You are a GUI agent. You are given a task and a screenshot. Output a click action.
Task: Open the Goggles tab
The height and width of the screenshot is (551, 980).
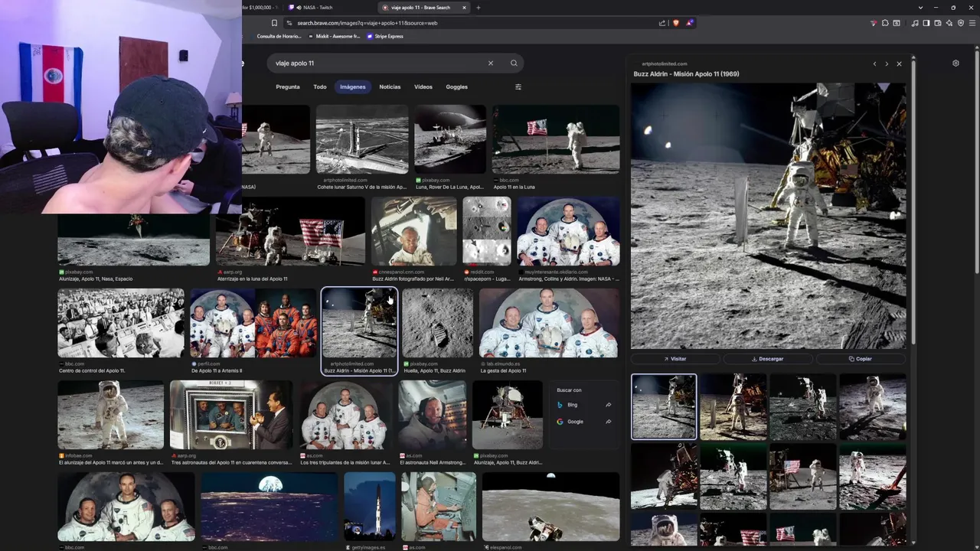tap(457, 86)
